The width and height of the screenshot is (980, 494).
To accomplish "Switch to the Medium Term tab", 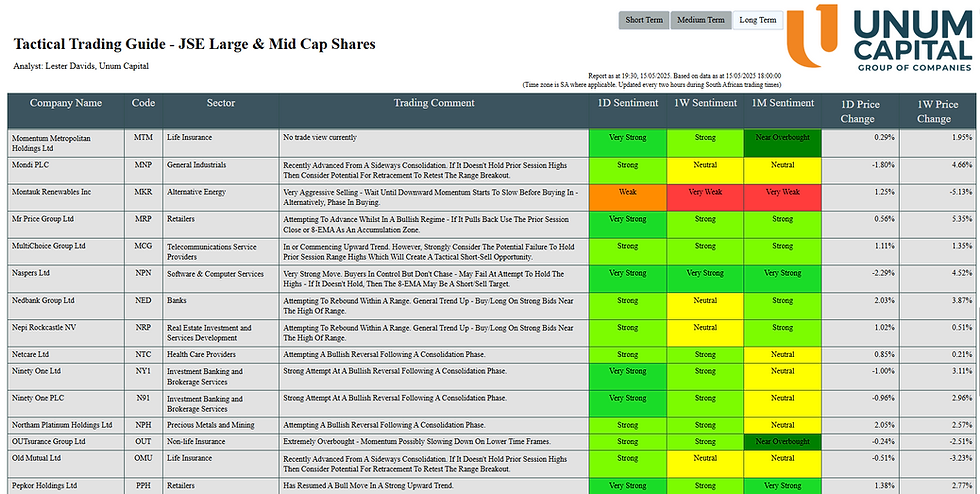I will point(701,20).
